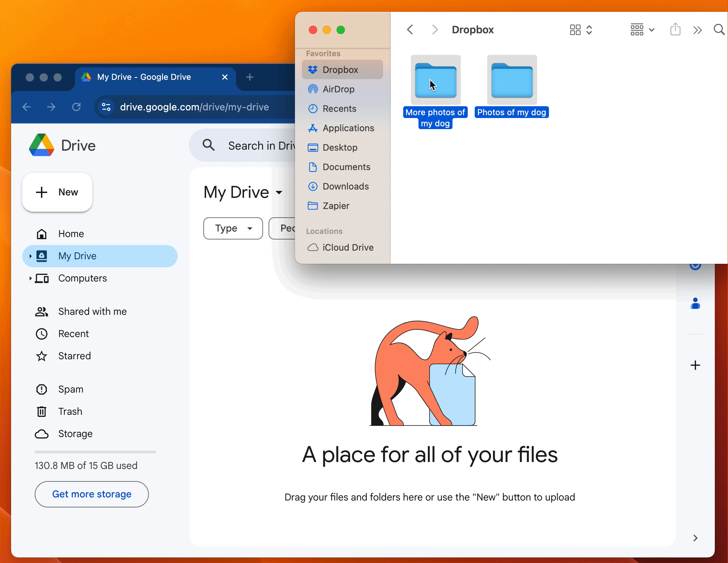Click the browser back button

[27, 107]
